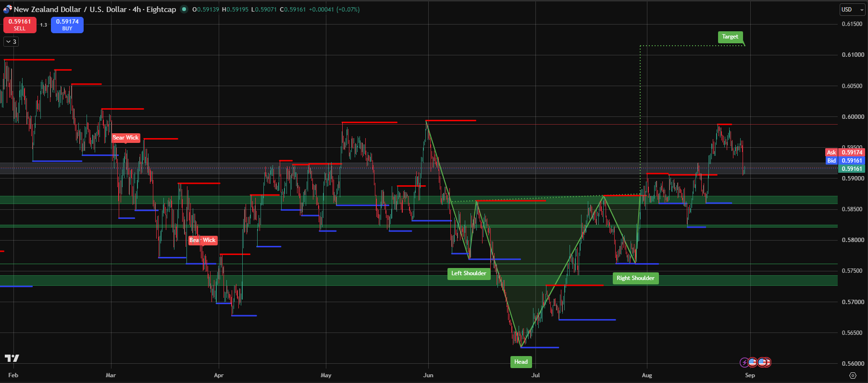The width and height of the screenshot is (868, 383).
Task: Click the Jun label on time axis
Action: (x=428, y=375)
